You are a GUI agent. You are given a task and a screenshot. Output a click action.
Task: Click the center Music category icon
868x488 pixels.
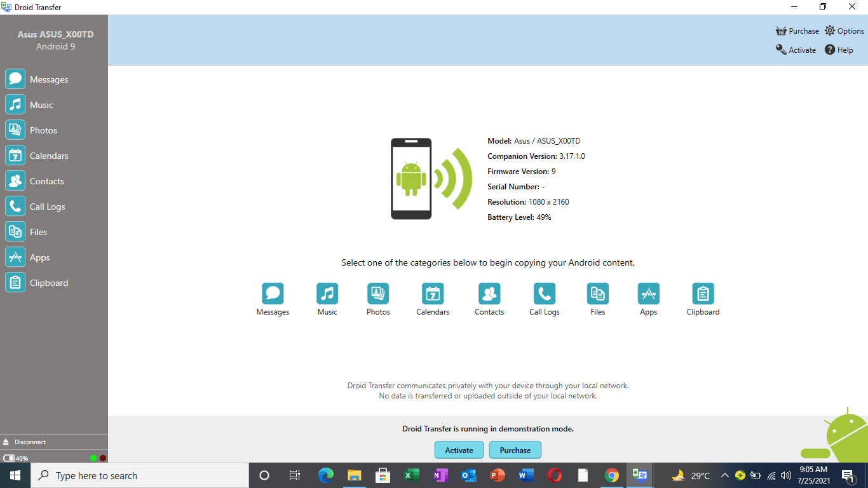(x=327, y=294)
